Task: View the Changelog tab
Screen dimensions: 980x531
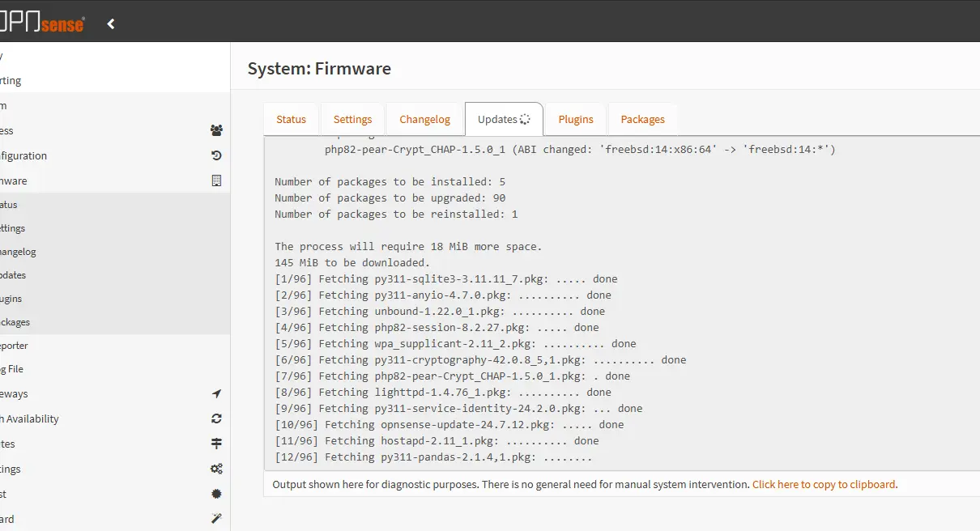Action: (x=424, y=118)
